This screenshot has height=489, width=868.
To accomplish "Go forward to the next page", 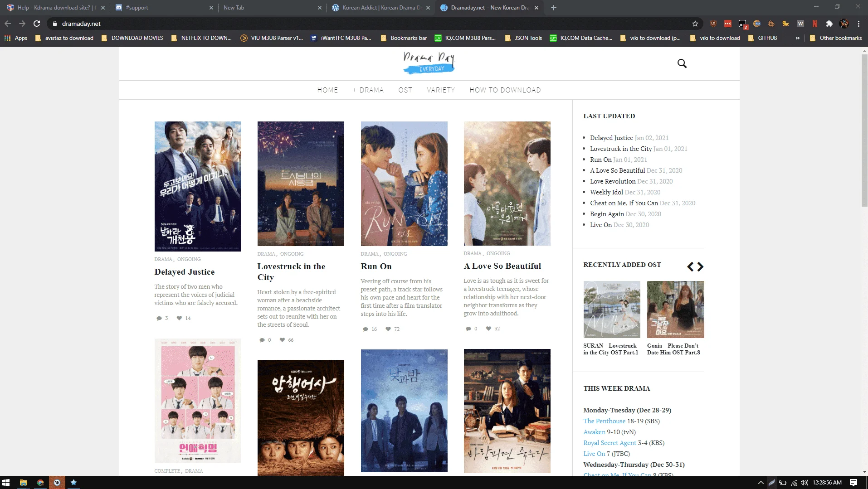I will [x=22, y=24].
